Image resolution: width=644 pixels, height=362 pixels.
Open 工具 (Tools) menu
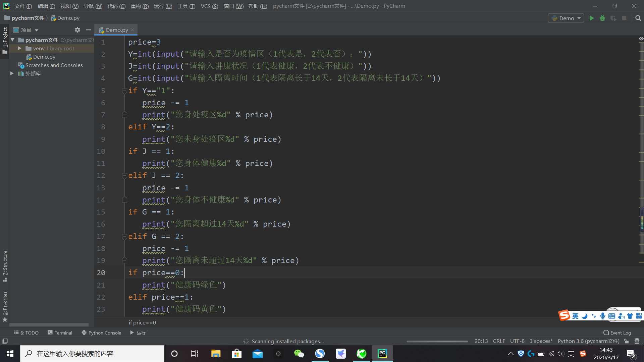(186, 6)
